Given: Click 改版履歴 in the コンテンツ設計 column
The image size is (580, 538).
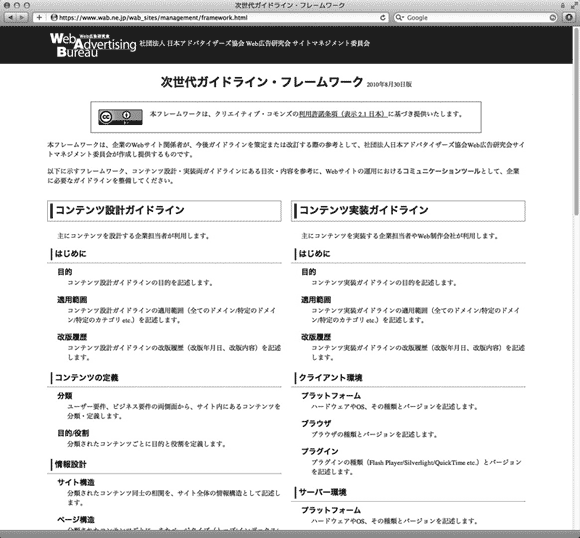Looking at the screenshot, I should [72, 337].
